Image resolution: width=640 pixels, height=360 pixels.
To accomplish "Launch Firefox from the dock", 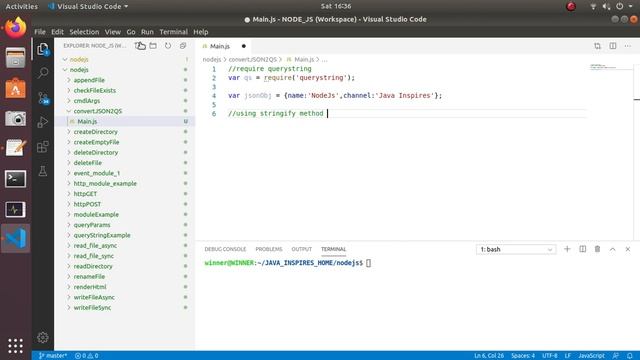I will (x=16, y=28).
